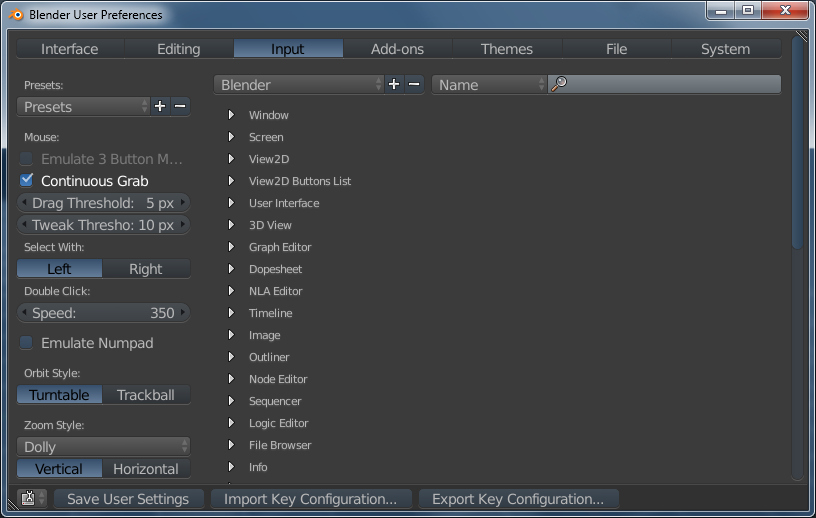Expand the File Browser keymap section
The image size is (816, 518).
pos(231,445)
